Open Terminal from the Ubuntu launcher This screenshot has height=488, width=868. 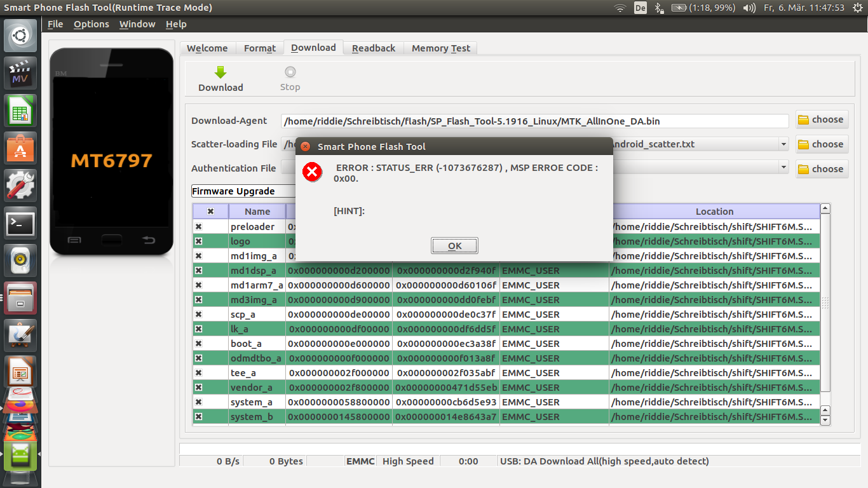20,223
